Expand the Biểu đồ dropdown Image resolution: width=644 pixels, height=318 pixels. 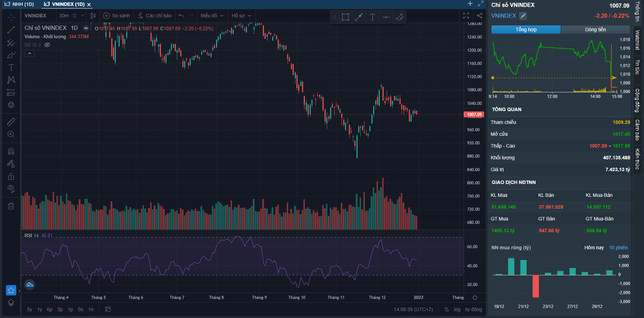click(212, 16)
